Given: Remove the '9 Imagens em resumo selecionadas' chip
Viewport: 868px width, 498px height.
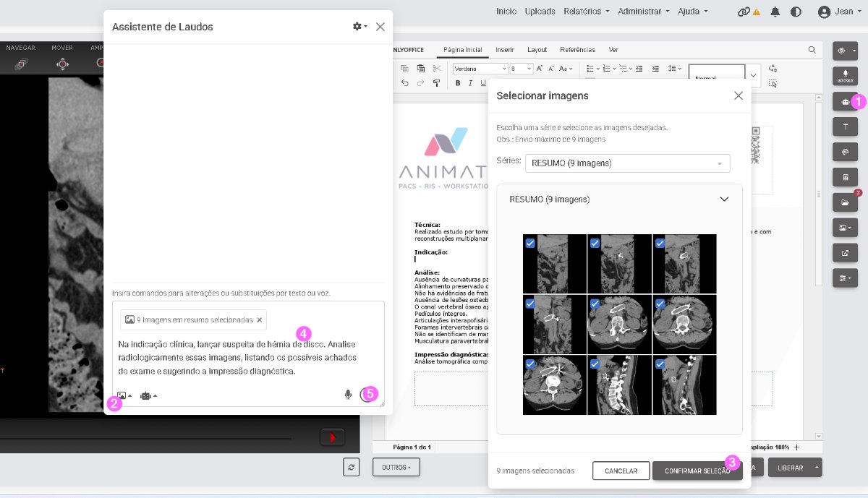Looking at the screenshot, I should tap(260, 319).
